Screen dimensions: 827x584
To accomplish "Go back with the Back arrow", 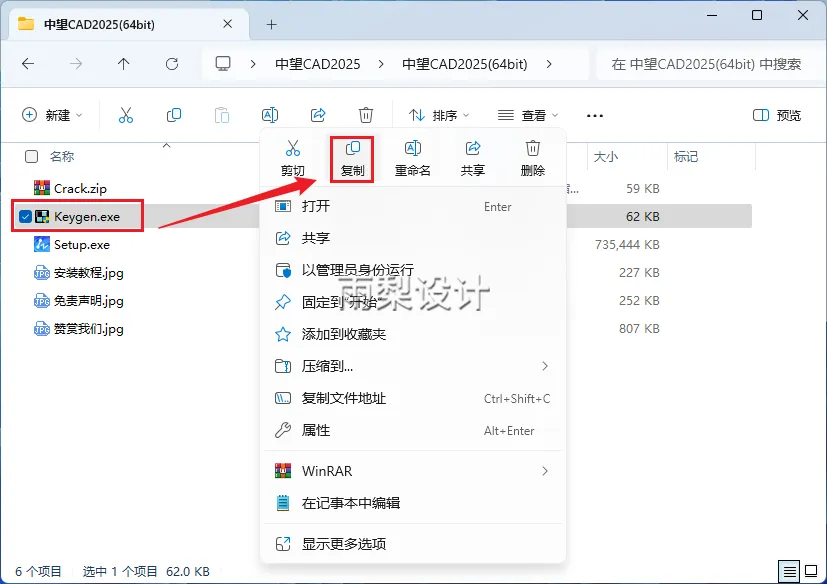I will click(28, 64).
